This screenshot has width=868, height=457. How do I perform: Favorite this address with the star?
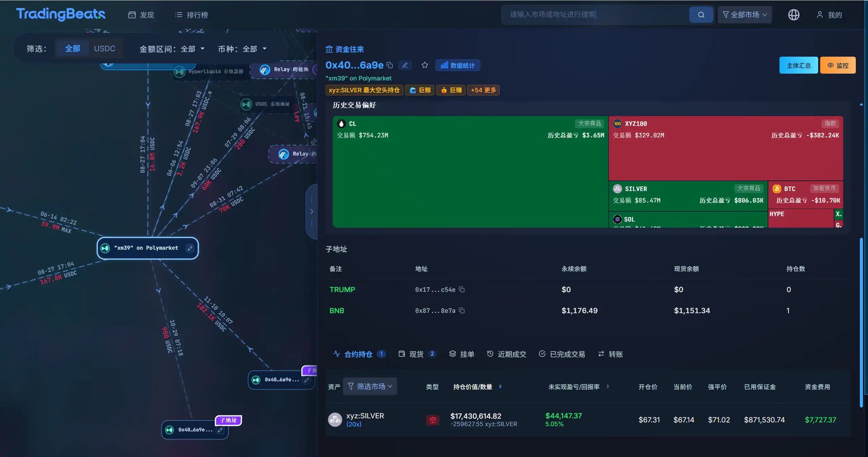tap(425, 65)
